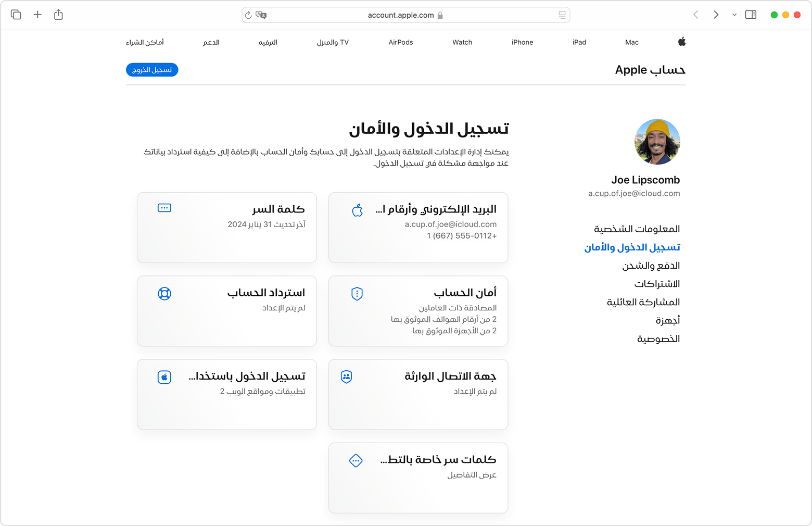Open the أمان الحساب card title
The width and height of the screenshot is (812, 526).
[465, 293]
